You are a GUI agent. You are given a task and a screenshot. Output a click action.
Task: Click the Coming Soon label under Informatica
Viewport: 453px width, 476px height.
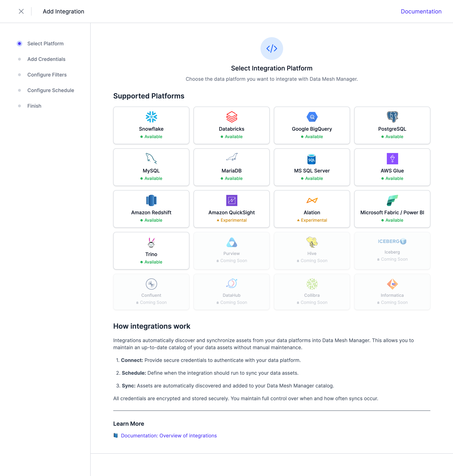(392, 302)
